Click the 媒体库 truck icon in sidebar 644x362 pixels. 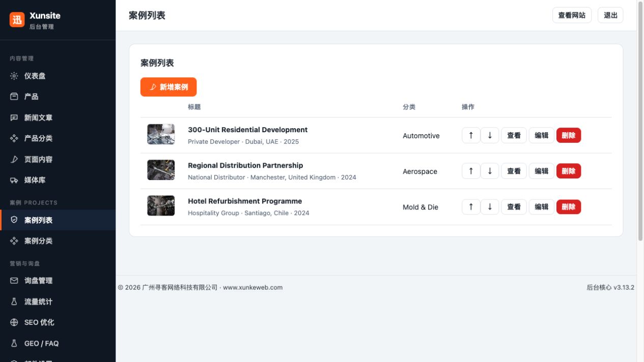[x=14, y=180]
